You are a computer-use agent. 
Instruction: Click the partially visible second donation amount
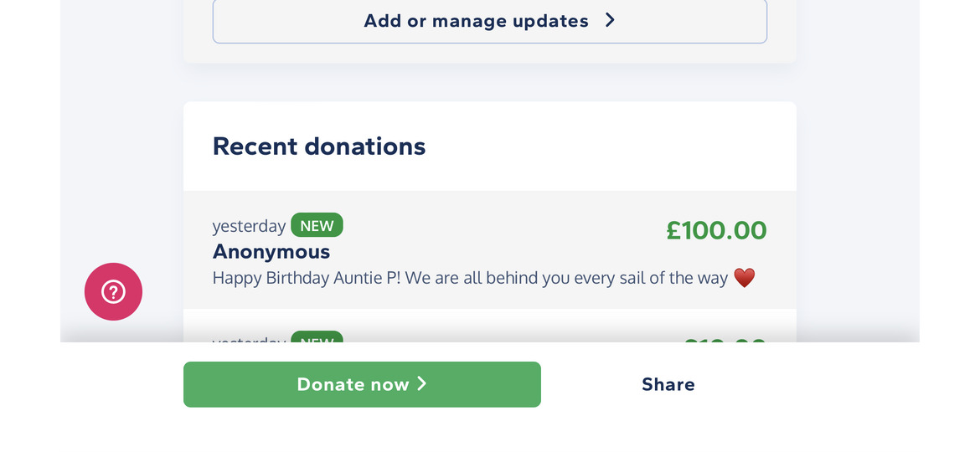point(725,339)
